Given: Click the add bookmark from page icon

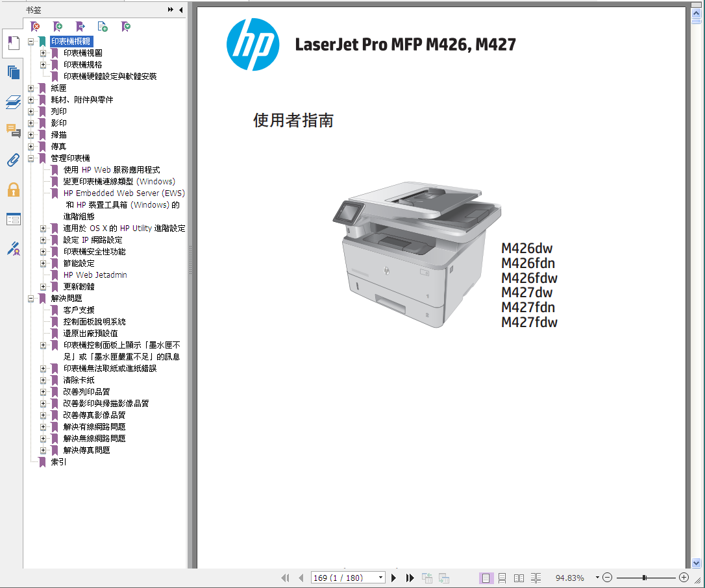Looking at the screenshot, I should coord(103,27).
